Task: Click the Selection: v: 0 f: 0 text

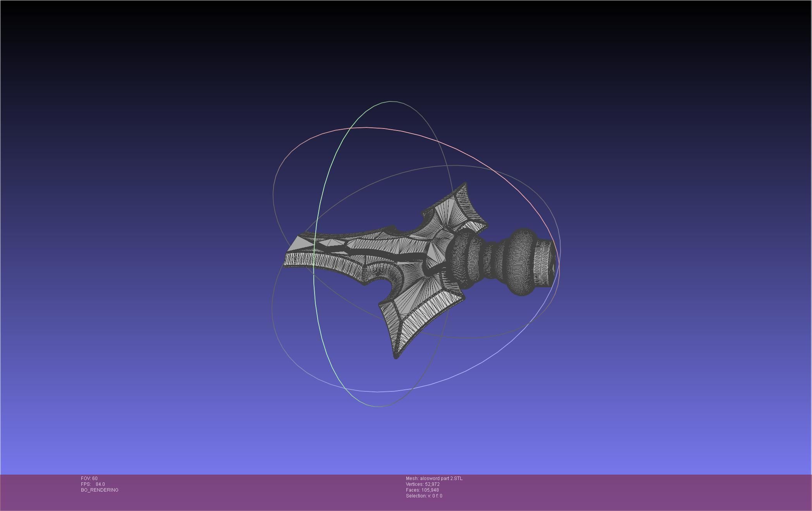Action: (x=424, y=496)
